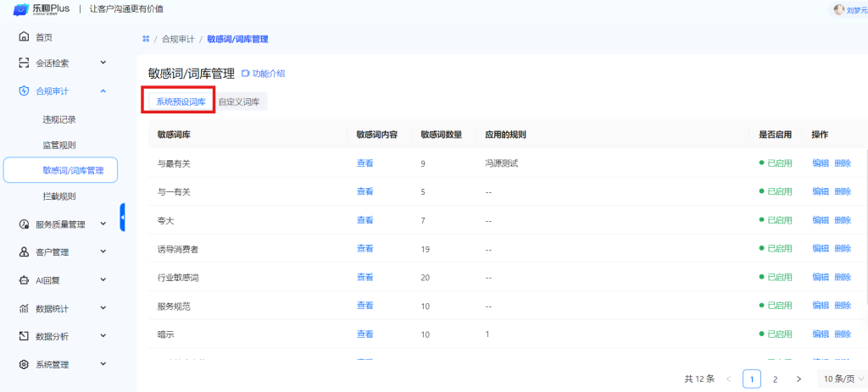Screen dimensions: 868x392
Task: Click the 会话检索 sidebar icon
Action: [24, 63]
